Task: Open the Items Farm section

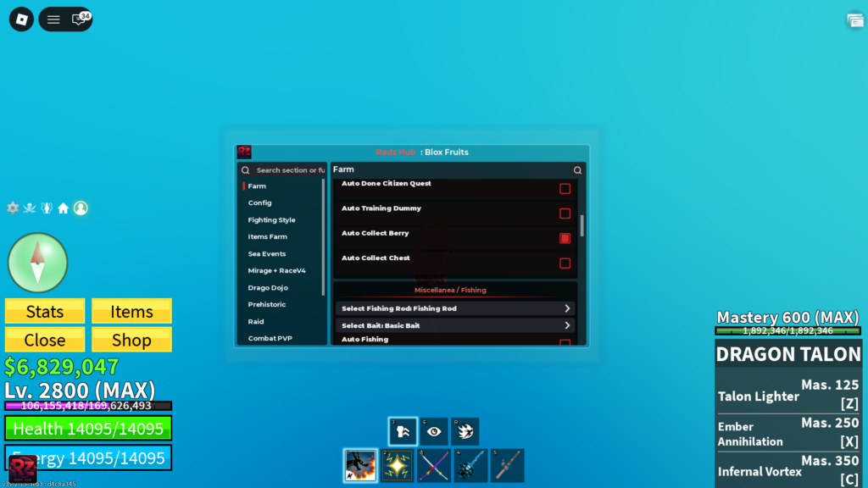Action: tap(267, 237)
